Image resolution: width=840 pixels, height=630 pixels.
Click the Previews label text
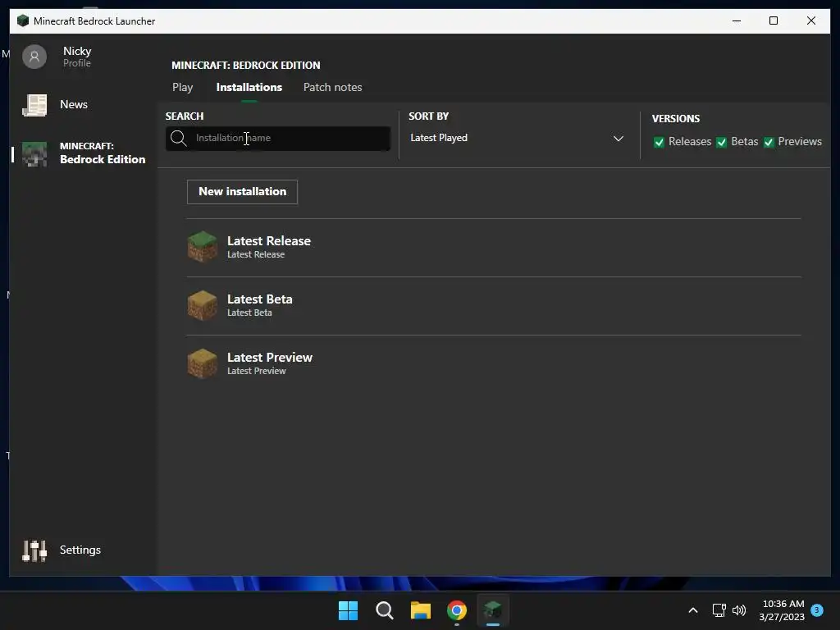800,141
